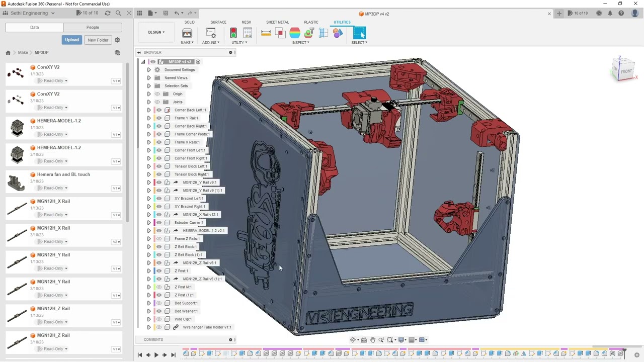Open the Make breadcrumb link
The height and width of the screenshot is (362, 644).
[23, 52]
